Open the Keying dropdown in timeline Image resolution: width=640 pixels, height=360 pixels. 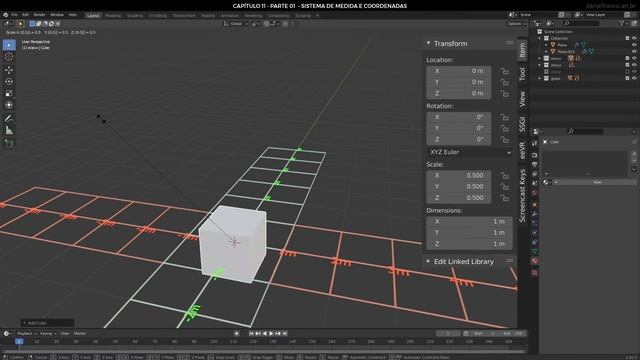tap(48, 333)
